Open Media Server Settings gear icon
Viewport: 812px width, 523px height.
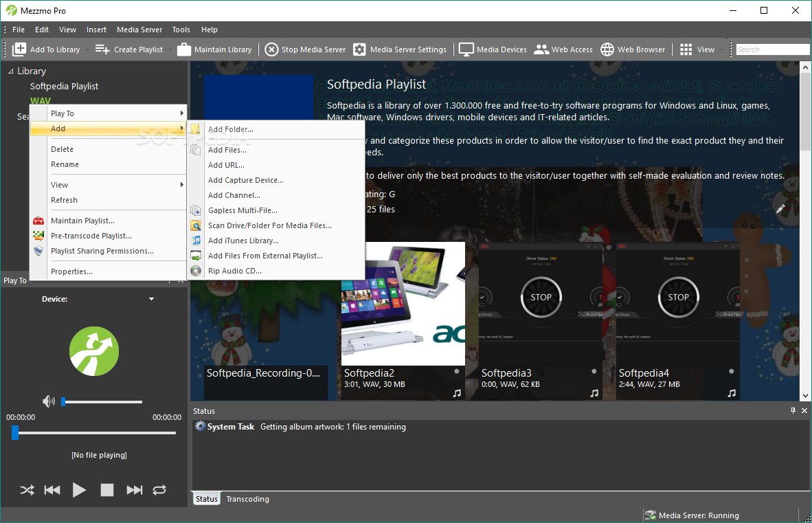[359, 49]
